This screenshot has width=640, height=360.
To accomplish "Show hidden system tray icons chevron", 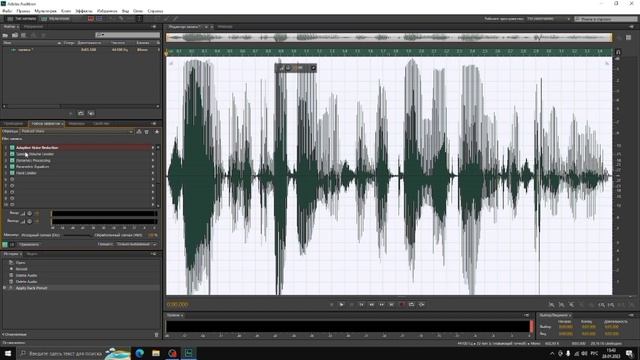I will pos(552,353).
